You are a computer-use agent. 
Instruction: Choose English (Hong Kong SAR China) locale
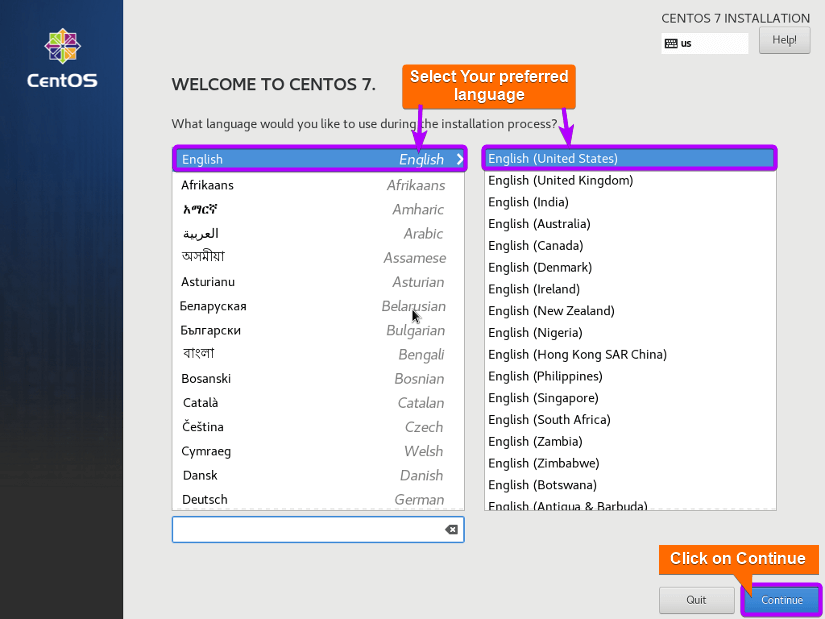[x=630, y=355]
